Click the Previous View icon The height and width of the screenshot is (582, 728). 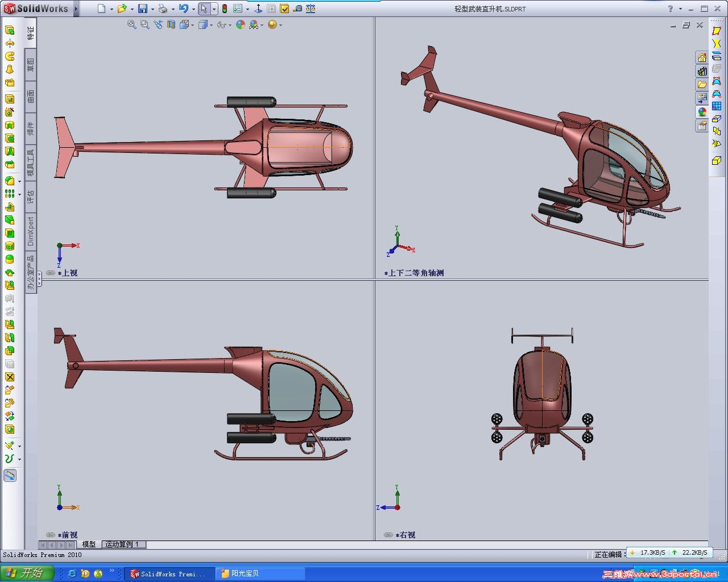pos(158,24)
